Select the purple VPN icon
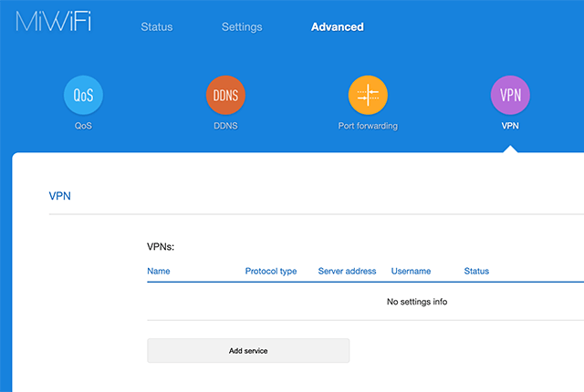Image resolution: width=584 pixels, height=392 pixels. [x=510, y=95]
